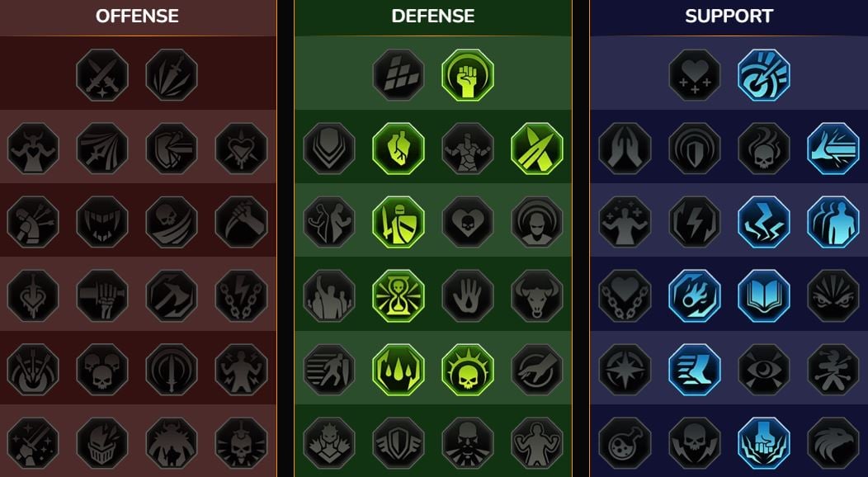Open the Support mastery tree header
868x477 pixels.
tap(729, 16)
